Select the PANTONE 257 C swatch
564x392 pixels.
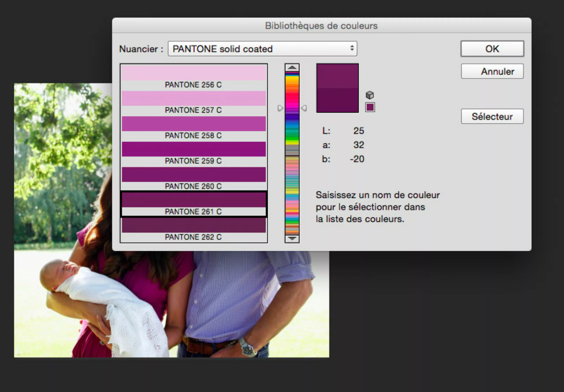193,98
